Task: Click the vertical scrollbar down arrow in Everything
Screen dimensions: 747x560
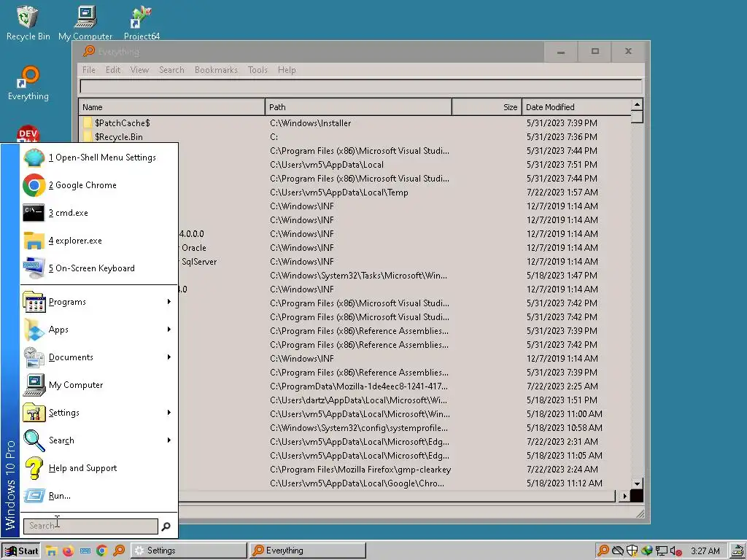Action: tap(637, 484)
